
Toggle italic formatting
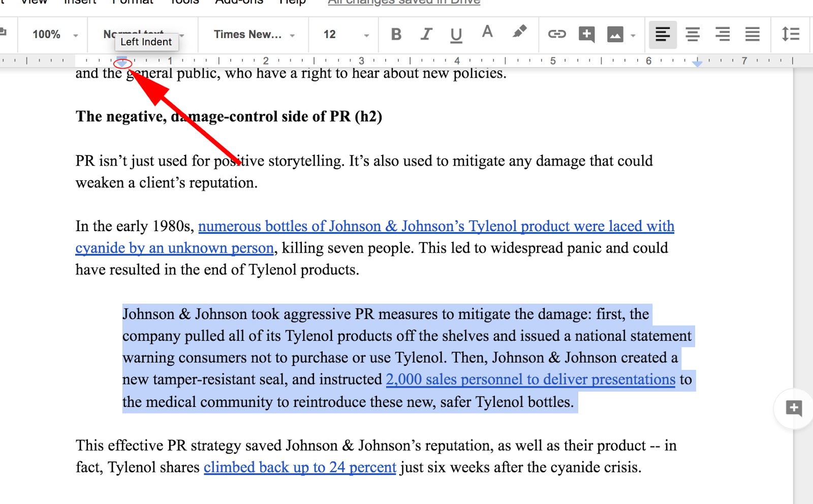(426, 35)
